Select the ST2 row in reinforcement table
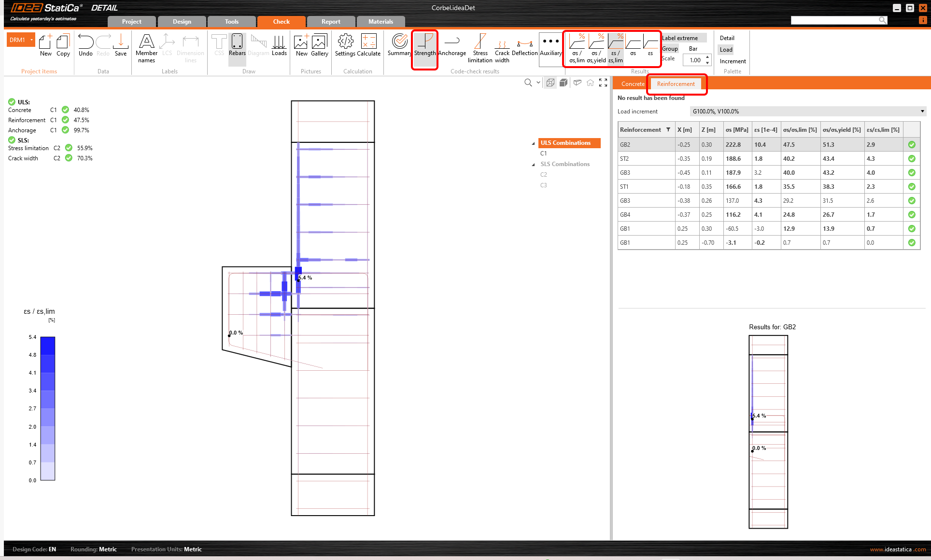Image resolution: width=931 pixels, height=560 pixels. [x=624, y=159]
